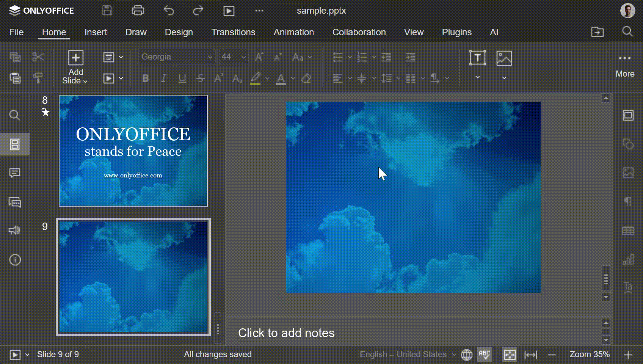Open the File menu

point(16,32)
